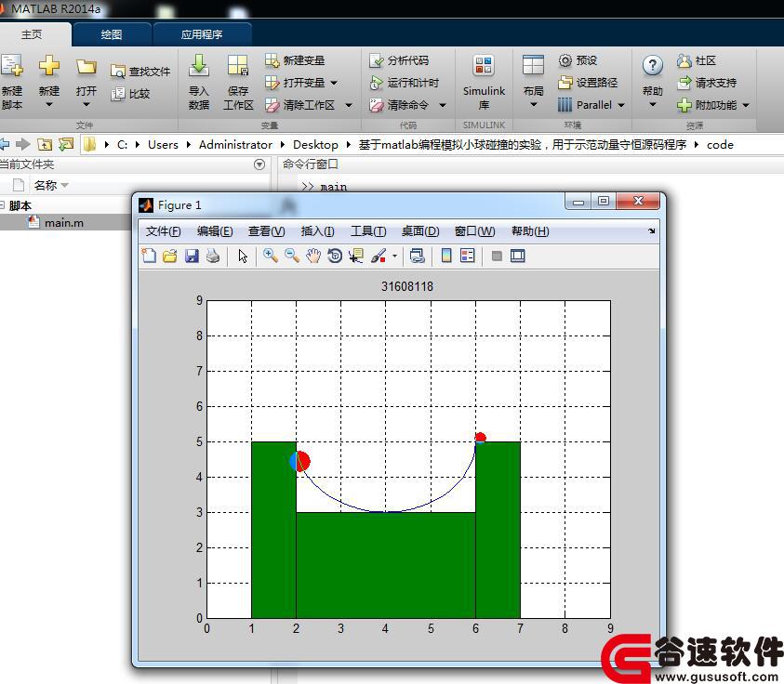Image resolution: width=784 pixels, height=684 pixels.
Task: Click the Open folder icon in the ribbon
Action: [86, 67]
